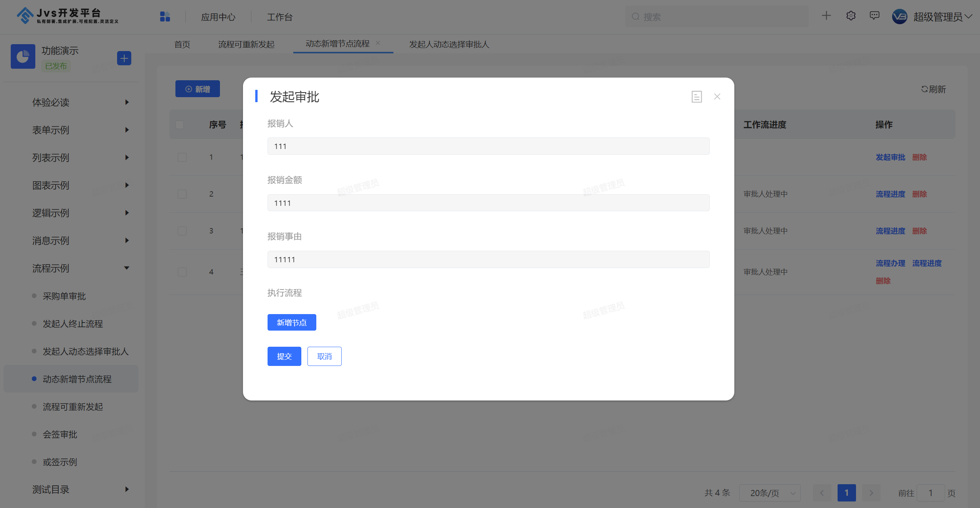This screenshot has width=980, height=508.
Task: Open 工作台 in top navigation
Action: pyautogui.click(x=279, y=17)
